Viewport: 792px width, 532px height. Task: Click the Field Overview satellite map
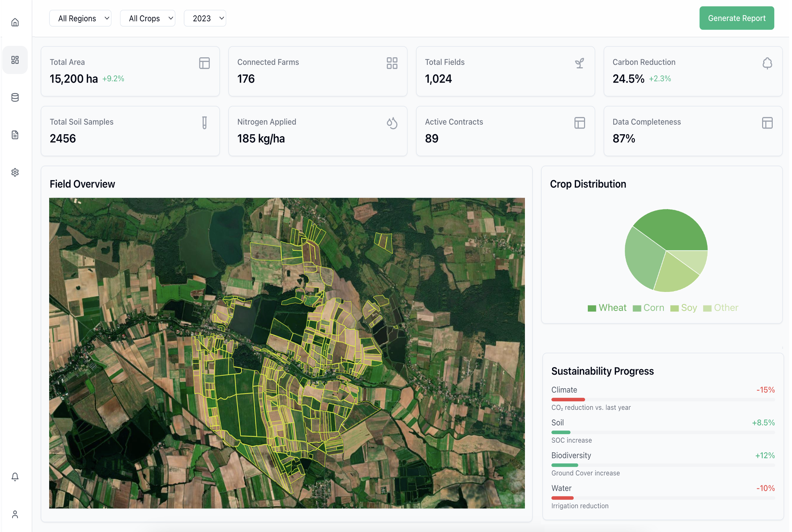pos(287,353)
